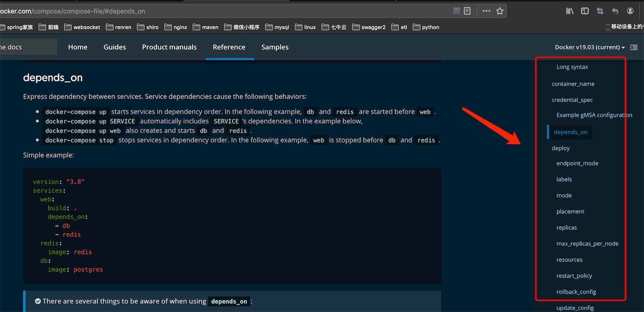Open the 前端 bookmark folder
The width and height of the screenshot is (644, 312).
(x=49, y=27)
